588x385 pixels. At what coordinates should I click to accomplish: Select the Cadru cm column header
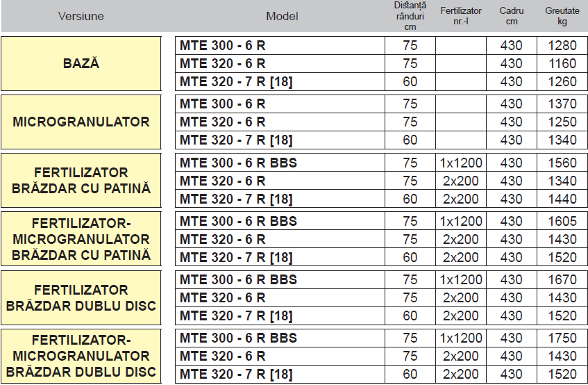coord(512,16)
